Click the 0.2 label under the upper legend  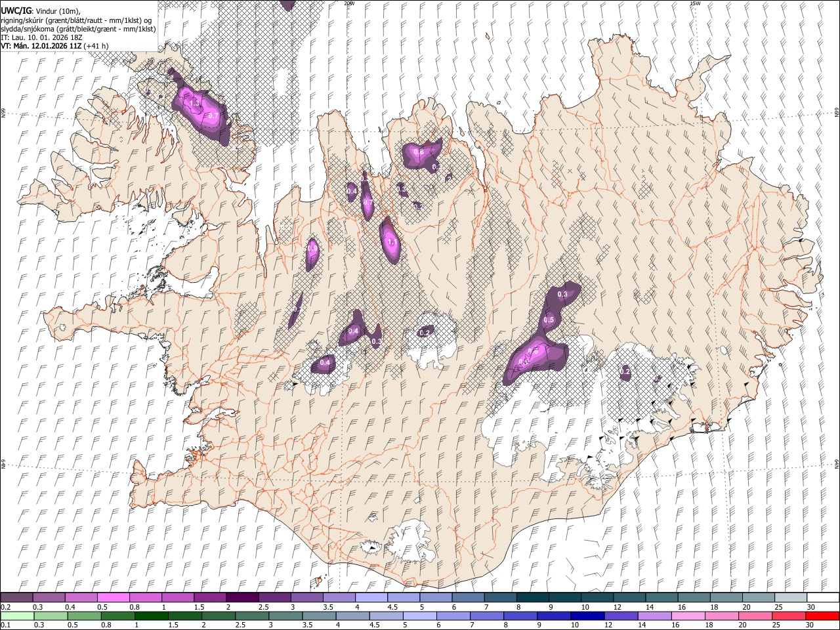point(5,607)
